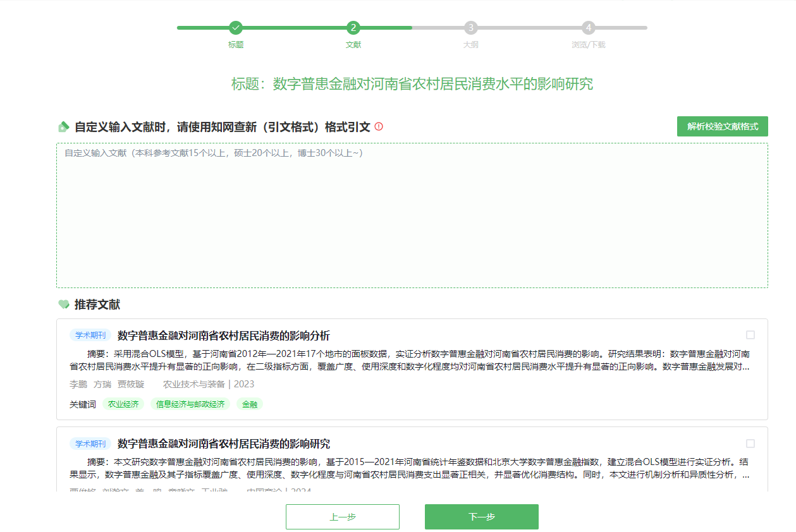Click the step 4 浏览/下载 circle

pos(588,28)
